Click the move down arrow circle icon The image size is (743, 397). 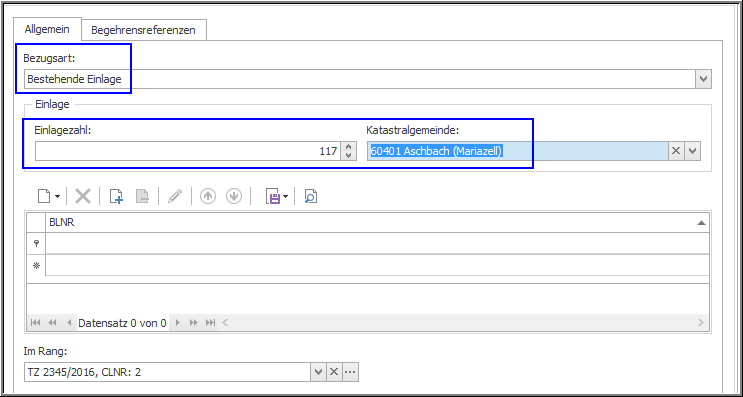pos(234,196)
